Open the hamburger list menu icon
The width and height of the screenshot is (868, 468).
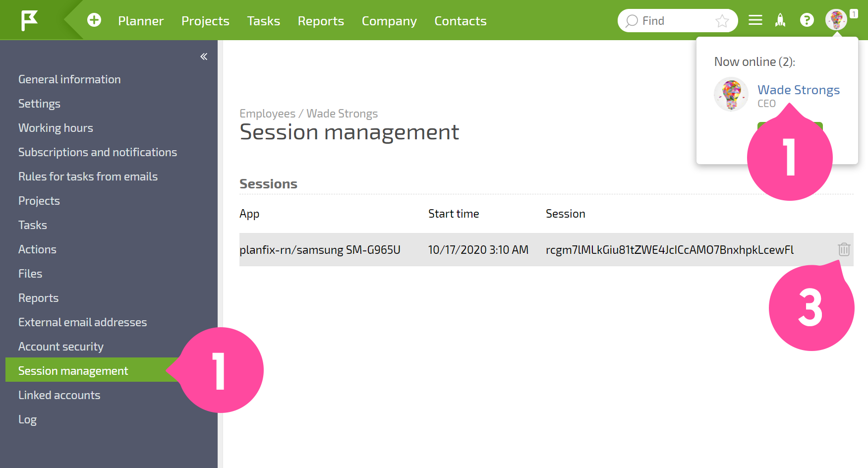tap(755, 20)
